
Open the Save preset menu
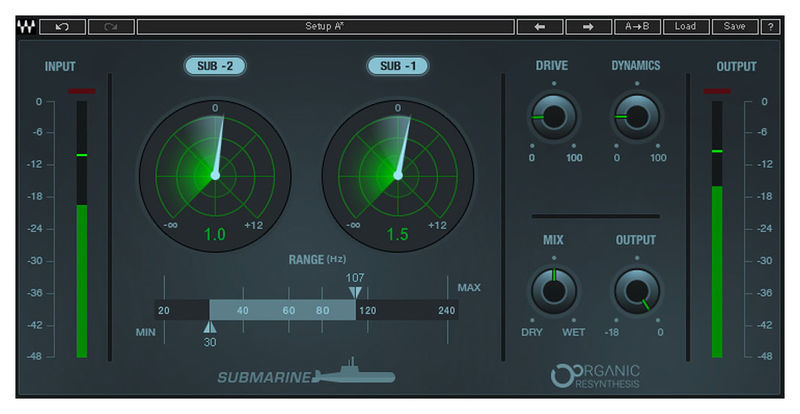(735, 27)
